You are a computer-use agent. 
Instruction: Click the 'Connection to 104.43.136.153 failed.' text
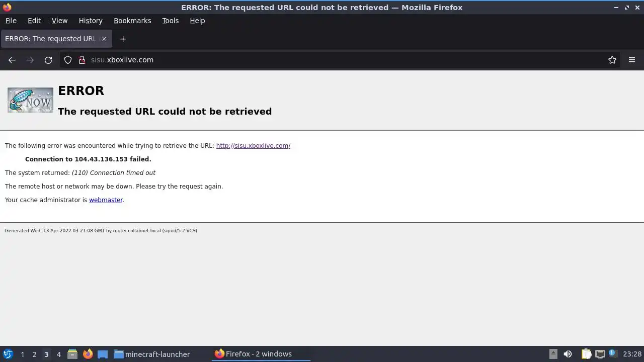pyautogui.click(x=88, y=159)
